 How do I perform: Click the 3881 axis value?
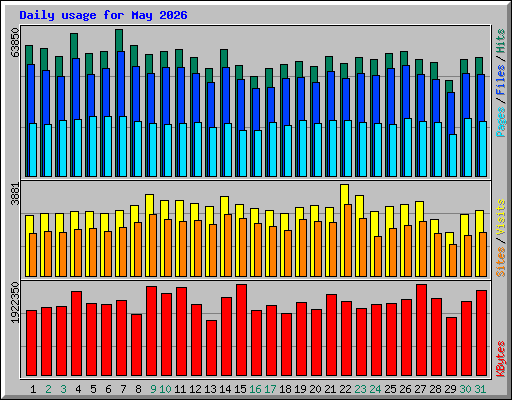point(15,194)
